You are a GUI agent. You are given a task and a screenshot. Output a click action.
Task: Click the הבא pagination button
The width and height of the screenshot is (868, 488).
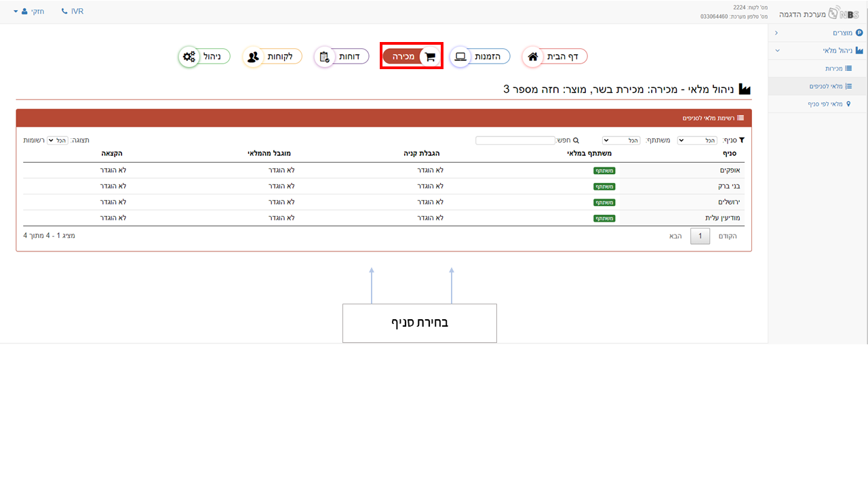pyautogui.click(x=675, y=236)
